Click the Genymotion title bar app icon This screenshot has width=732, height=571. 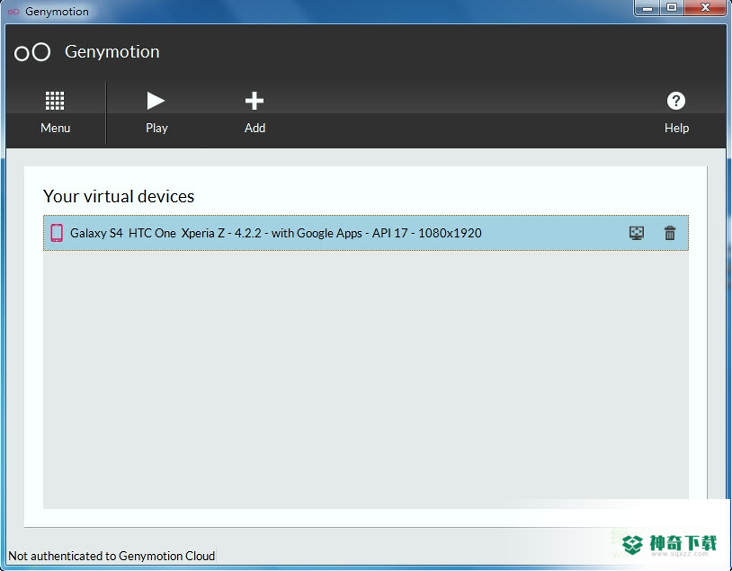tap(14, 12)
